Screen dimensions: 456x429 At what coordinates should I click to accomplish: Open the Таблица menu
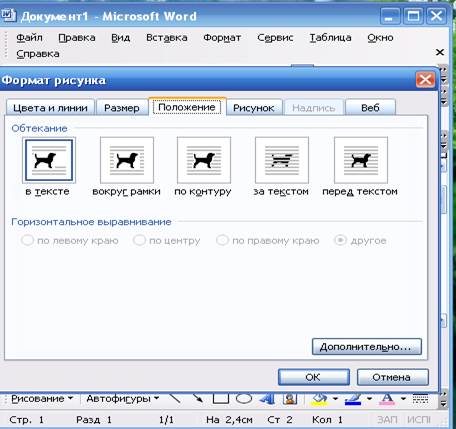(x=330, y=38)
